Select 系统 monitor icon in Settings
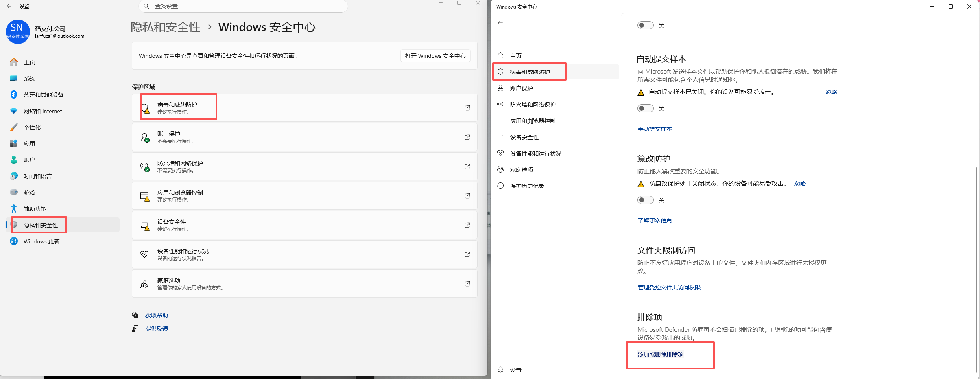This screenshot has height=379, width=980. click(x=14, y=78)
